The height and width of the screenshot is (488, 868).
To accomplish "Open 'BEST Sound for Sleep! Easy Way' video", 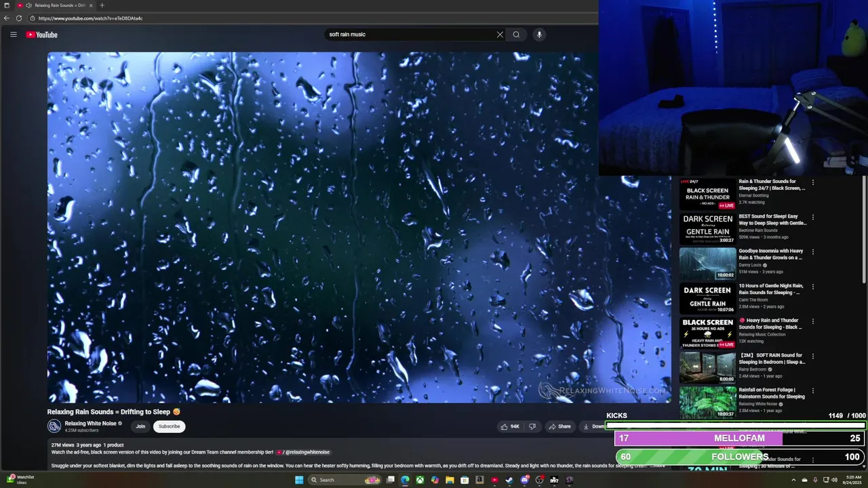I will tap(772, 220).
